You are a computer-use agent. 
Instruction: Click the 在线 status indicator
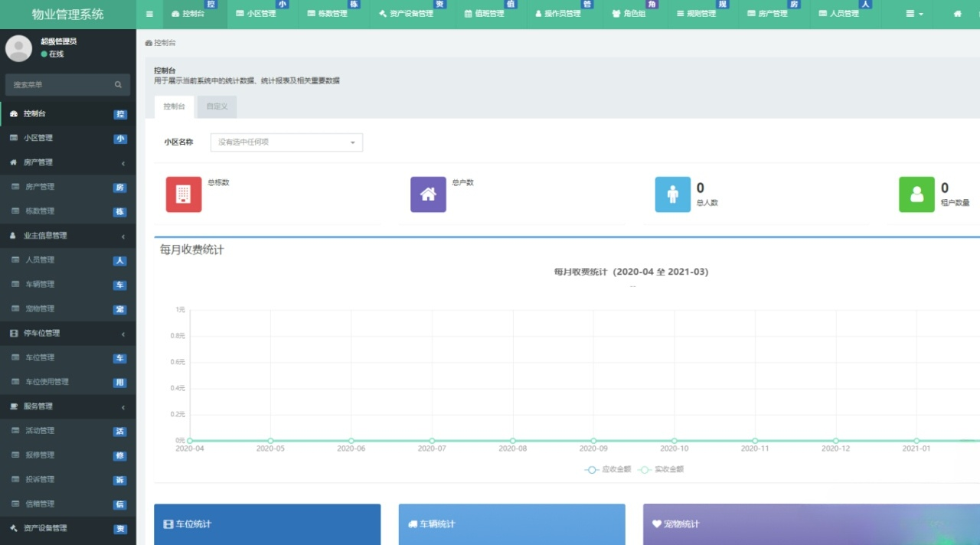(53, 54)
